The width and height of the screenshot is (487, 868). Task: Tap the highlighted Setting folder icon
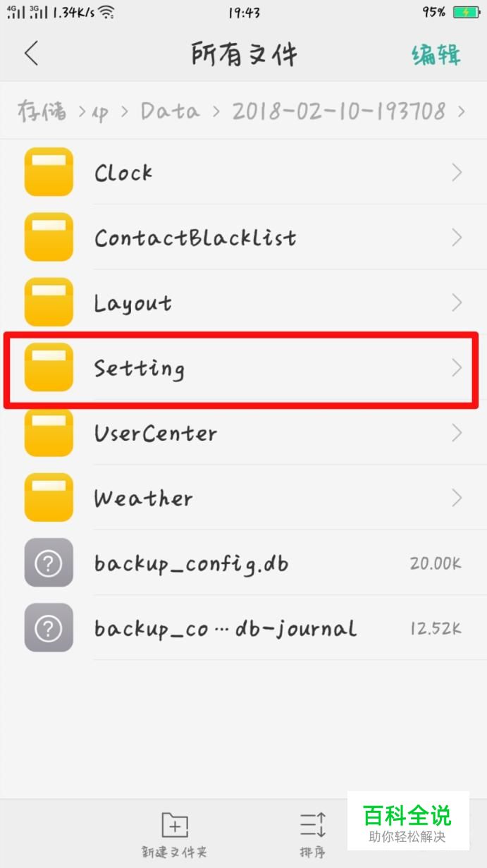tap(49, 367)
